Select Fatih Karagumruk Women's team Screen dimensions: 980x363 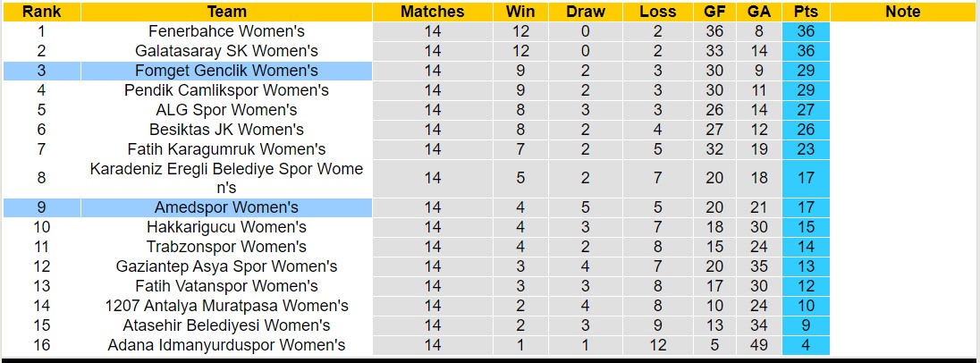[x=226, y=149]
